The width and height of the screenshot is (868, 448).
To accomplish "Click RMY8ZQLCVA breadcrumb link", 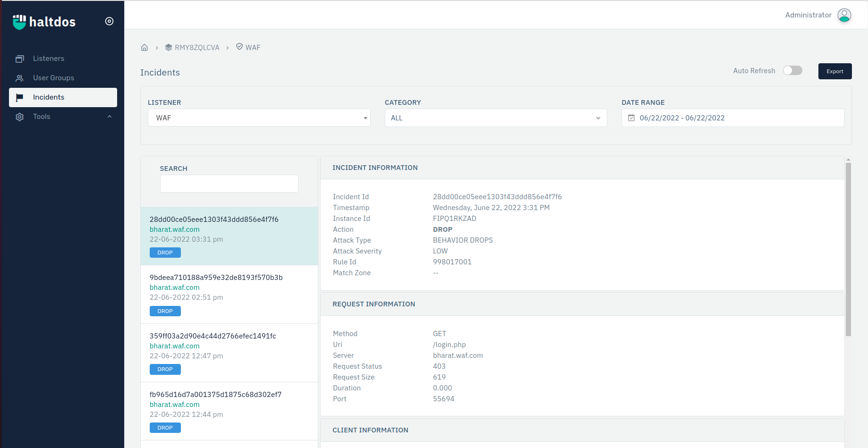I will pyautogui.click(x=197, y=48).
